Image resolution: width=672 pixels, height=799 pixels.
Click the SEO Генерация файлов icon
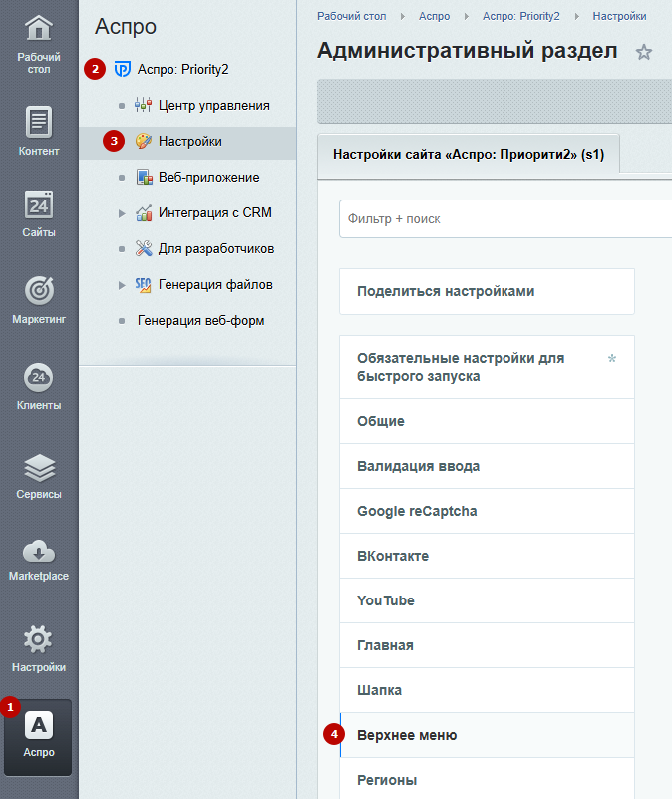click(x=144, y=285)
